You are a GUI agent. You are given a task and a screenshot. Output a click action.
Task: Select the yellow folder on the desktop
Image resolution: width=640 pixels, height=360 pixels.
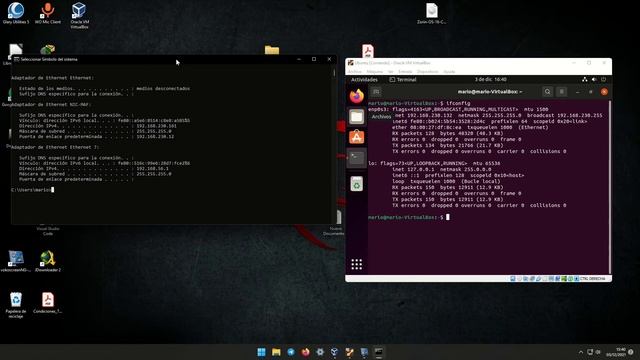coord(272,50)
